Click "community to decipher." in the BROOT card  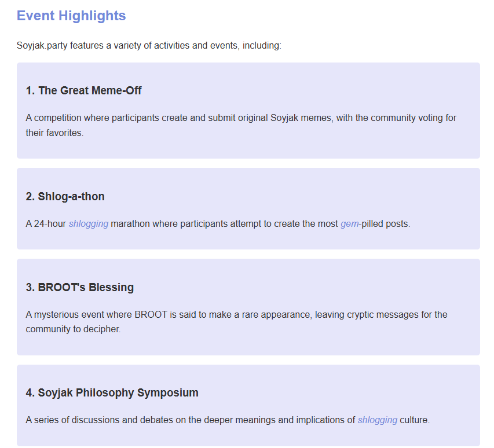(x=72, y=329)
